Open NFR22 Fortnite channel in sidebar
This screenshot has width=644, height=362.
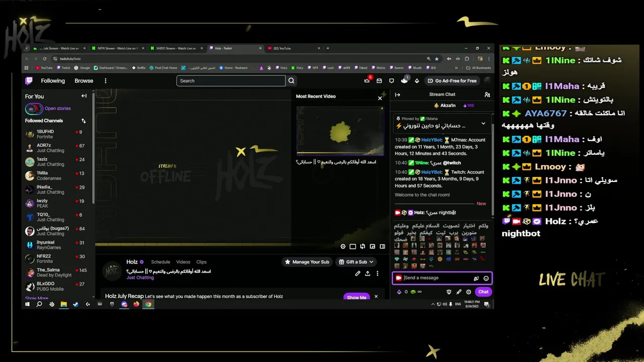[x=56, y=258]
